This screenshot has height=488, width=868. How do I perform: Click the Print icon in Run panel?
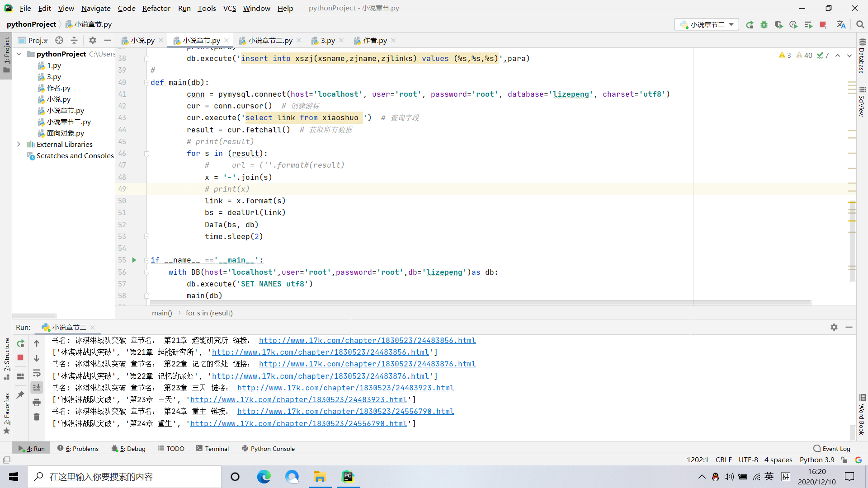pos(37,402)
